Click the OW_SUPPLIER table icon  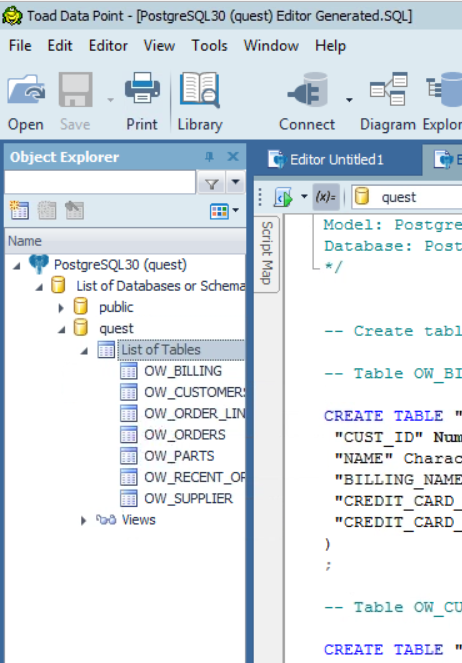coord(128,499)
